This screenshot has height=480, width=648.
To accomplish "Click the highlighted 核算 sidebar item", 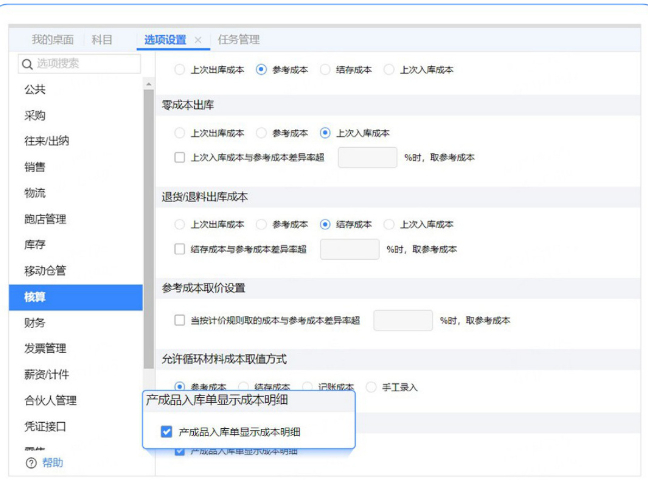I will pyautogui.click(x=76, y=297).
